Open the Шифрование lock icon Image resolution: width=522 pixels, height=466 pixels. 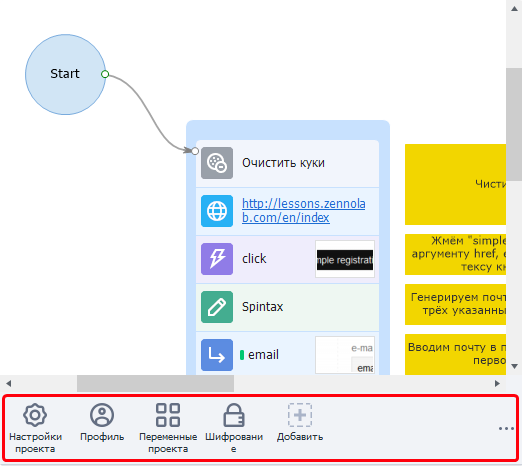click(x=234, y=415)
